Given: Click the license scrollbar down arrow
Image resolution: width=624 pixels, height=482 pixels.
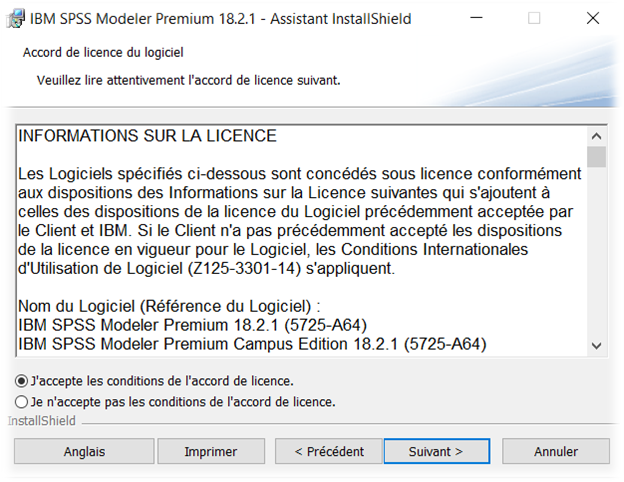Looking at the screenshot, I should click(x=597, y=345).
